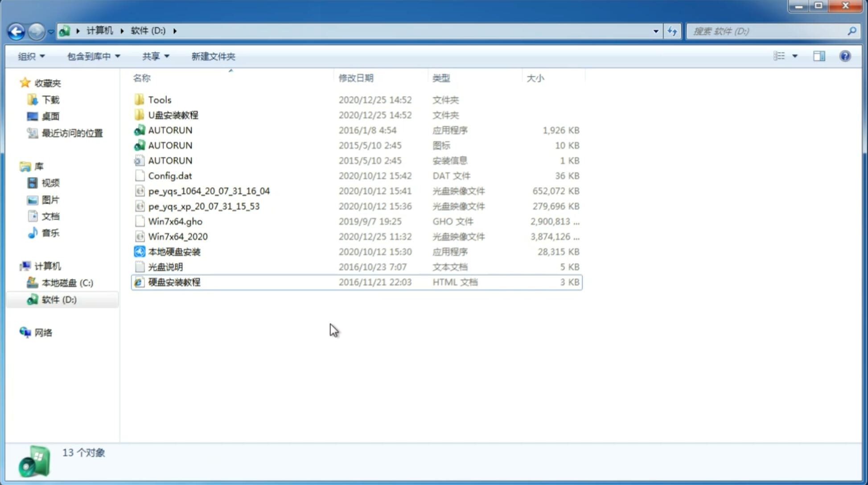Open pe_yqs_xp disc image file
This screenshot has height=485, width=868.
pyautogui.click(x=204, y=206)
